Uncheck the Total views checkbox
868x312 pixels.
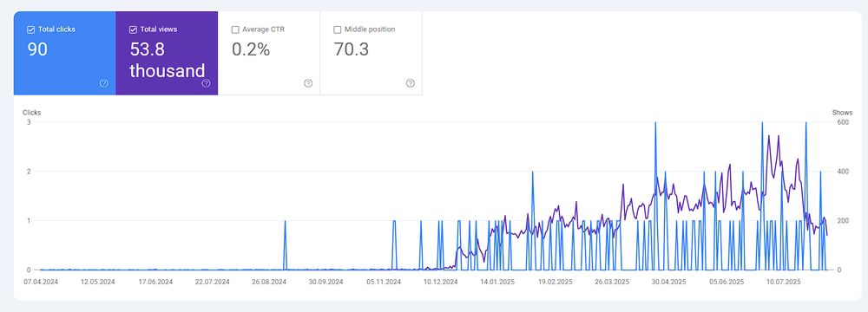point(133,29)
